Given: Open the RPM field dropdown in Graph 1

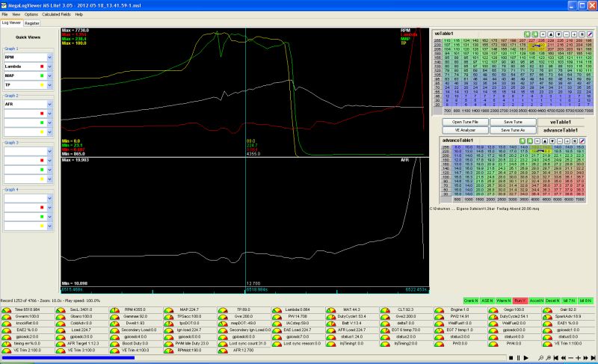Looking at the screenshot, I should click(x=49, y=57).
